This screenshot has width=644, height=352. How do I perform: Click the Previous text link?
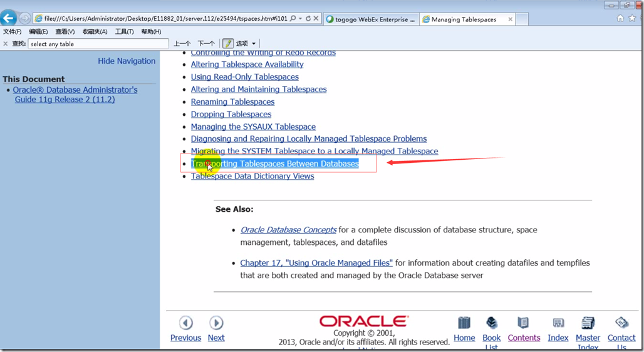point(185,338)
